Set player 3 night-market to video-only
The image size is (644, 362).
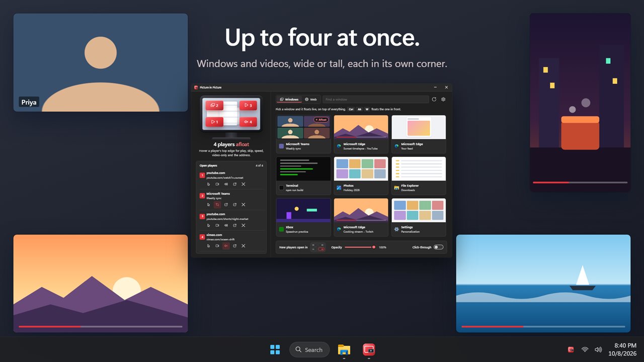click(217, 225)
